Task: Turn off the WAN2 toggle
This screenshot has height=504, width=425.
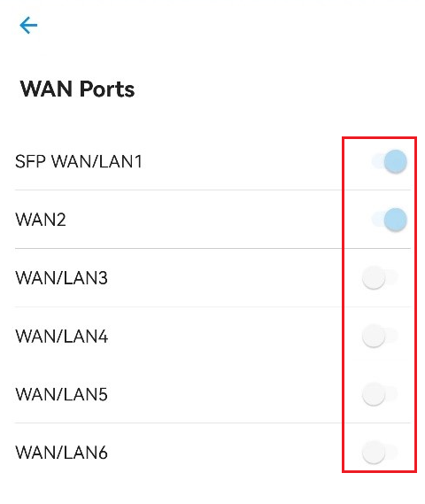Action: point(389,220)
